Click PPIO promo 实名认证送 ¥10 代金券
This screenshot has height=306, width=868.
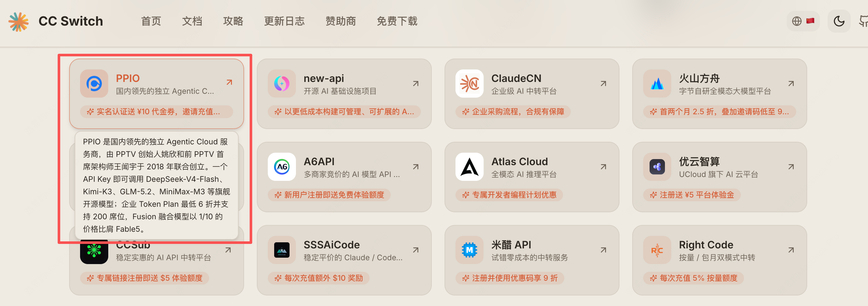click(157, 111)
